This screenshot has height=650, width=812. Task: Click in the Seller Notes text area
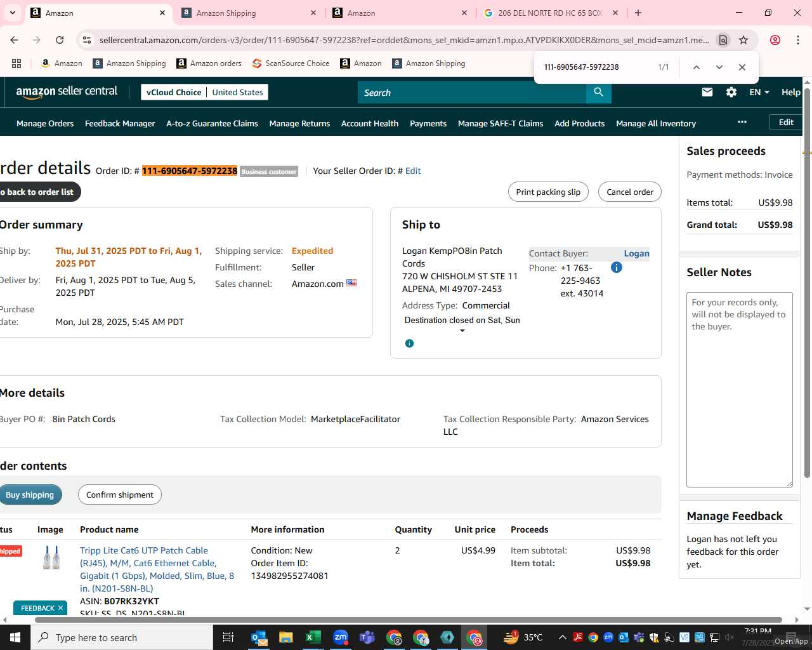[739, 389]
